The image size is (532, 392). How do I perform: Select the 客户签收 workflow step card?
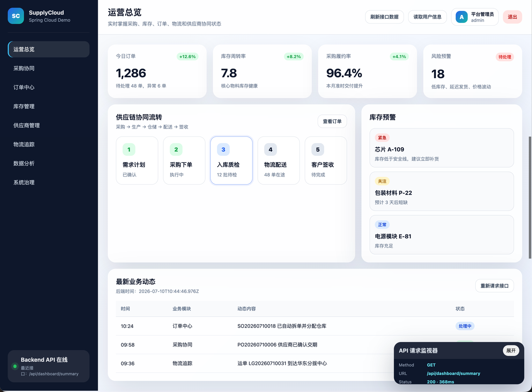[326, 160]
